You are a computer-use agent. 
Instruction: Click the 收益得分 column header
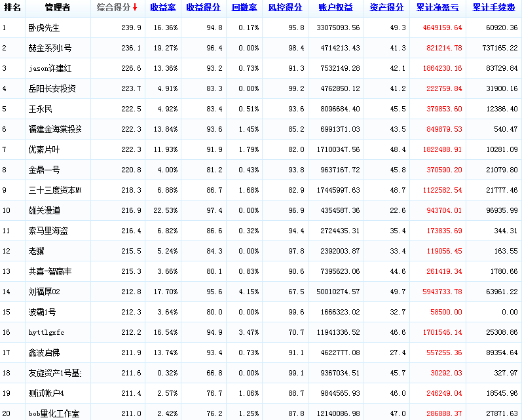[203, 8]
